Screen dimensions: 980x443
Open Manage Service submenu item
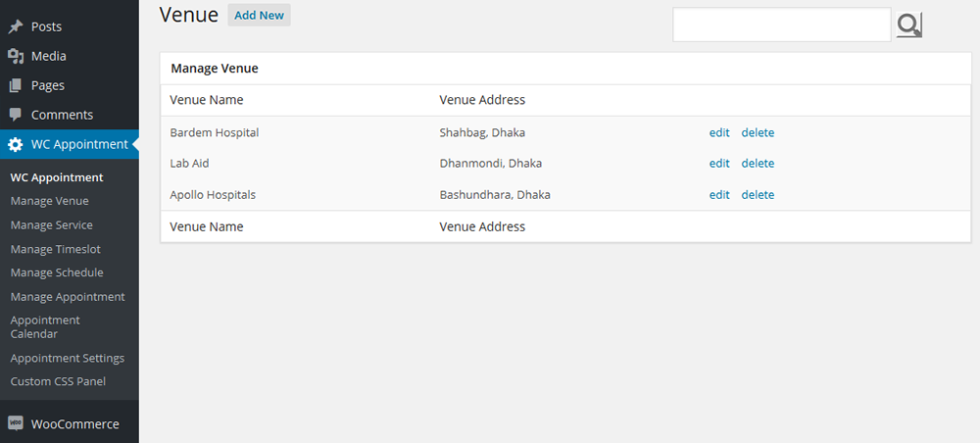(x=52, y=225)
